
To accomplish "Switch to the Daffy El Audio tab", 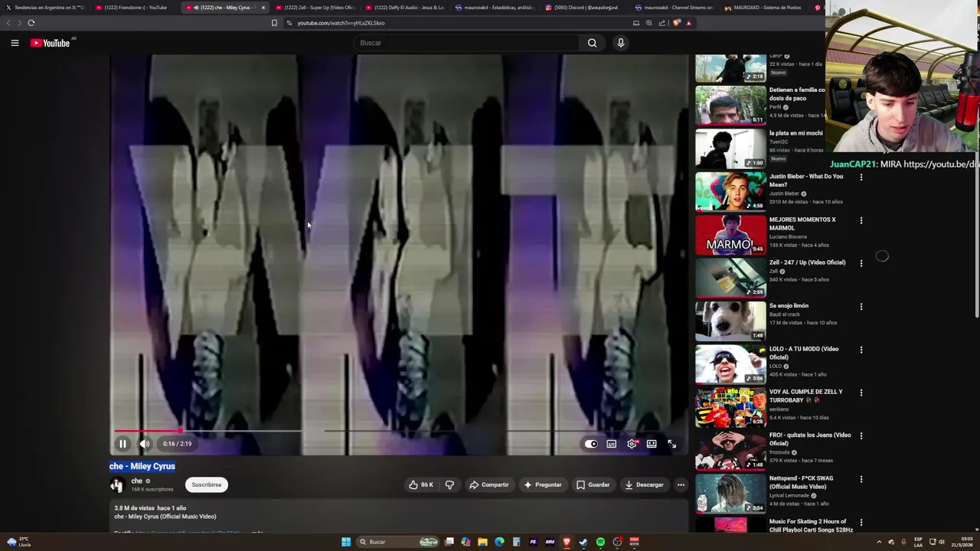I will click(405, 8).
